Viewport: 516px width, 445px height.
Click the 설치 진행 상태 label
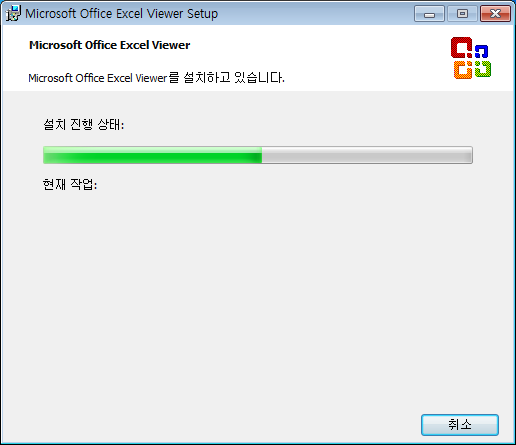click(x=84, y=125)
